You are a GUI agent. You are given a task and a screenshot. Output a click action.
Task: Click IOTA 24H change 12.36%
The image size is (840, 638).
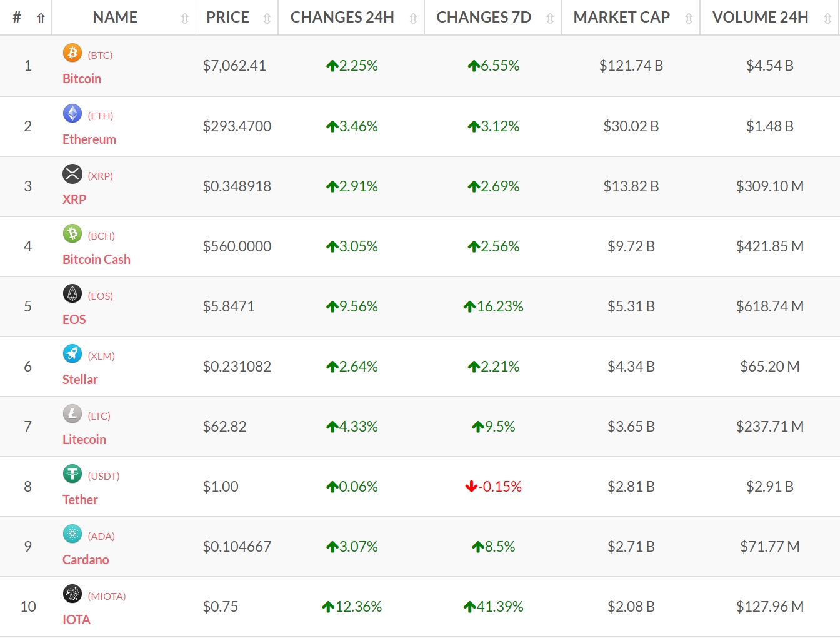[x=352, y=607]
